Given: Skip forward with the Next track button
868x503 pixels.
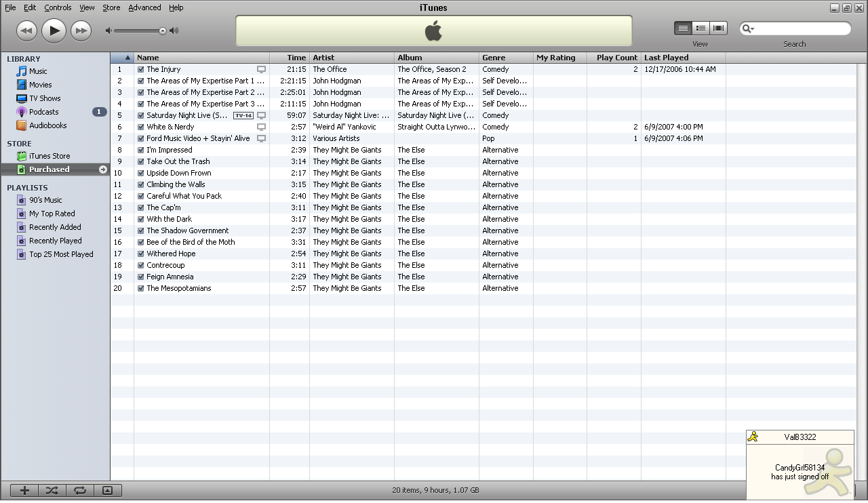Looking at the screenshot, I should pyautogui.click(x=81, y=31).
